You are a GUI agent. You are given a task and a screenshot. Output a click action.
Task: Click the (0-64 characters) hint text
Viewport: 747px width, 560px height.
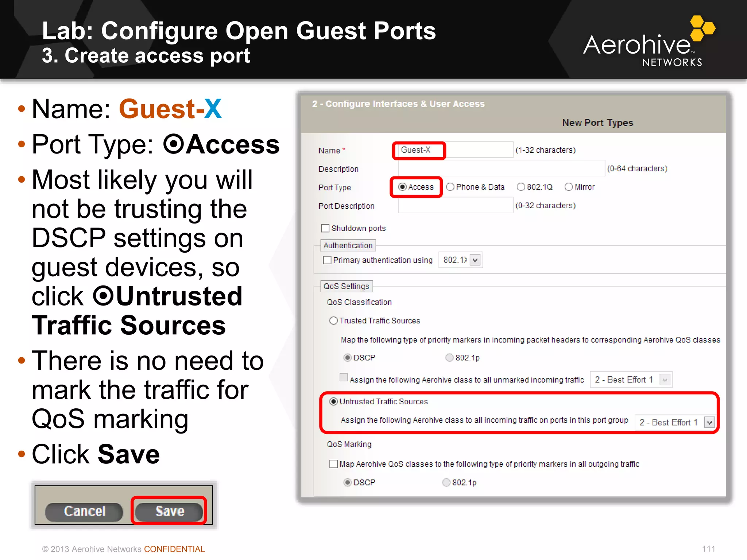pyautogui.click(x=637, y=168)
